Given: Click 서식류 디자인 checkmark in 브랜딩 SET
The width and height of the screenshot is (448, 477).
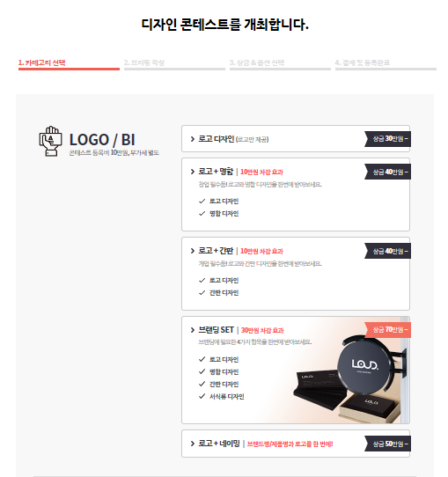Looking at the screenshot, I should [x=202, y=396].
